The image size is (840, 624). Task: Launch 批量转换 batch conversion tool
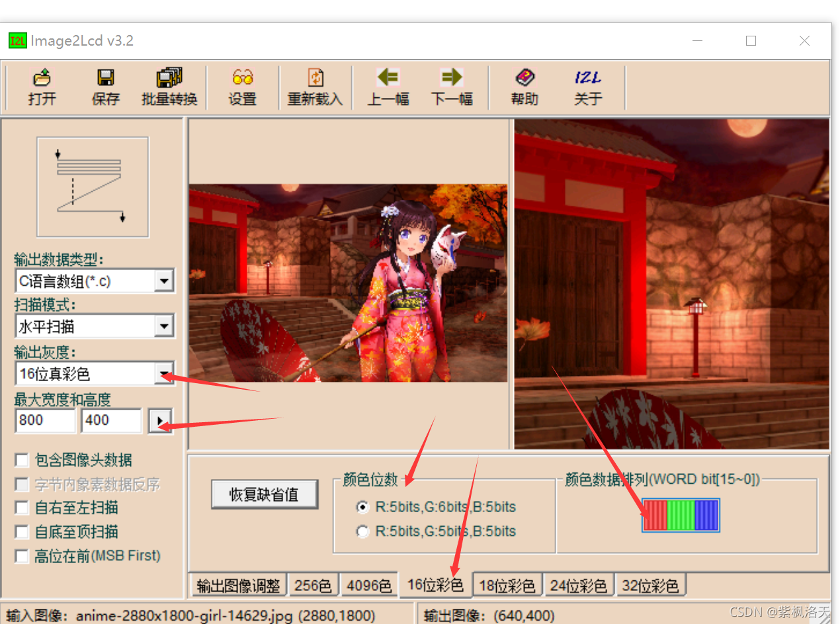click(x=169, y=87)
